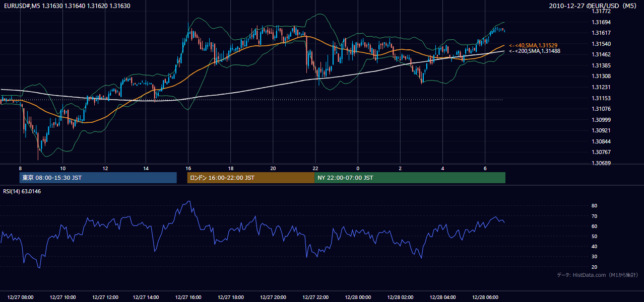Click the RSI 20 level label
Image resolution: width=644 pixels, height=302 pixels.
[x=594, y=267]
